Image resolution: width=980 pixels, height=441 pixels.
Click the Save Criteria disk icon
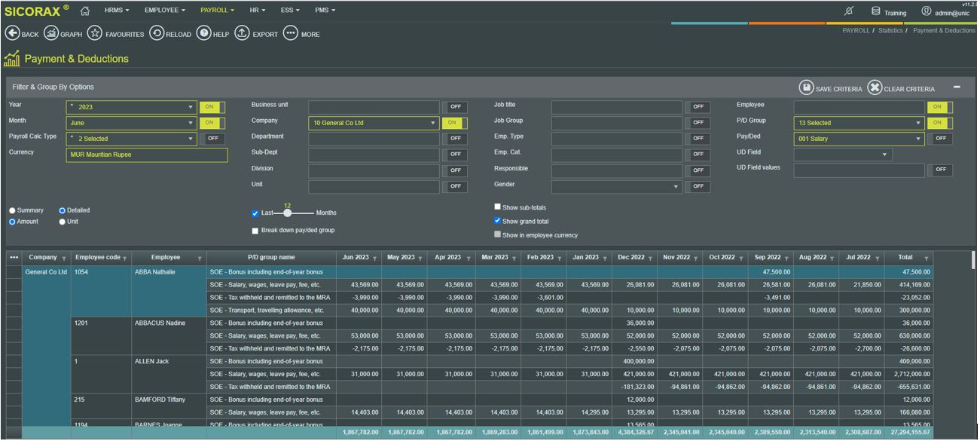pyautogui.click(x=806, y=88)
